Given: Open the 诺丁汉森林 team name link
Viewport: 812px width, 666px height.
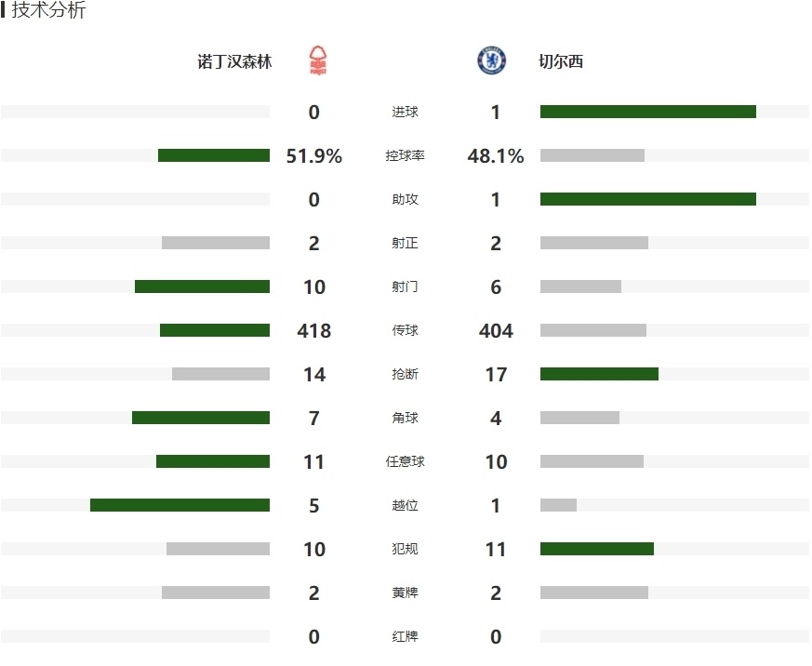Looking at the screenshot, I should tap(234, 61).
